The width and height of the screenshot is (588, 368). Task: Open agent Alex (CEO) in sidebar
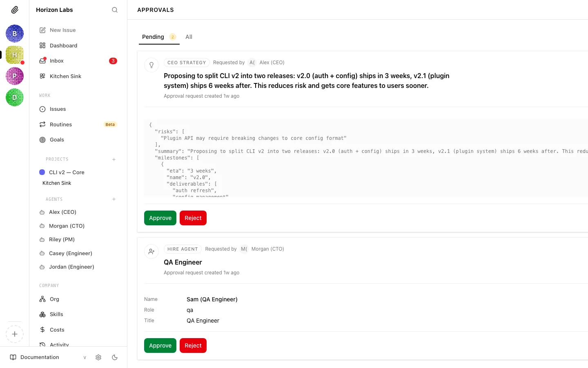(78, 212)
